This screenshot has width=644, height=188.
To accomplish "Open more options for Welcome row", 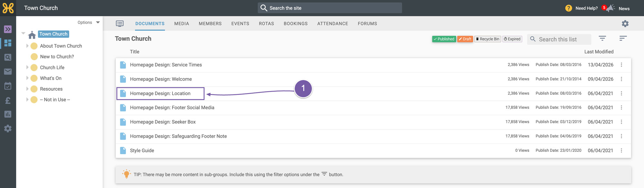I will [x=621, y=79].
